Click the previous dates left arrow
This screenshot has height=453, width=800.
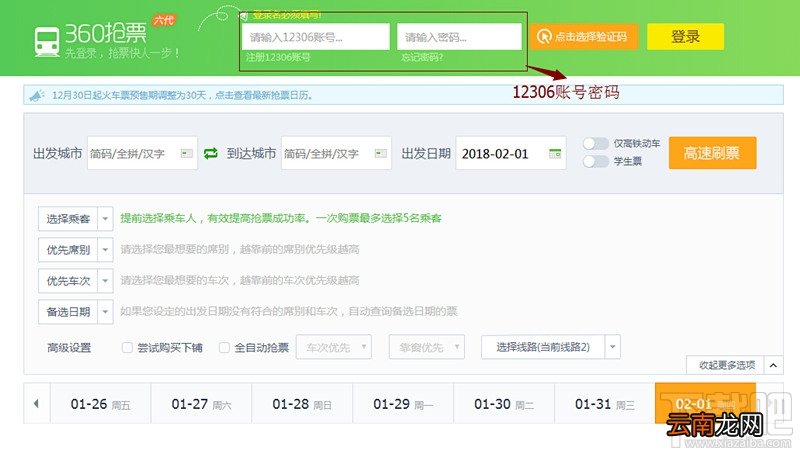tap(36, 404)
